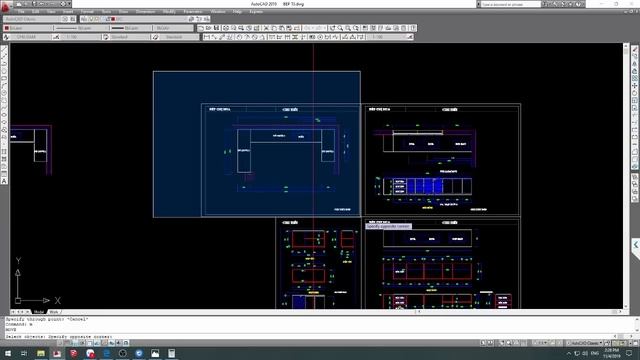Open the ByColor plot style dropdown

tap(174, 28)
